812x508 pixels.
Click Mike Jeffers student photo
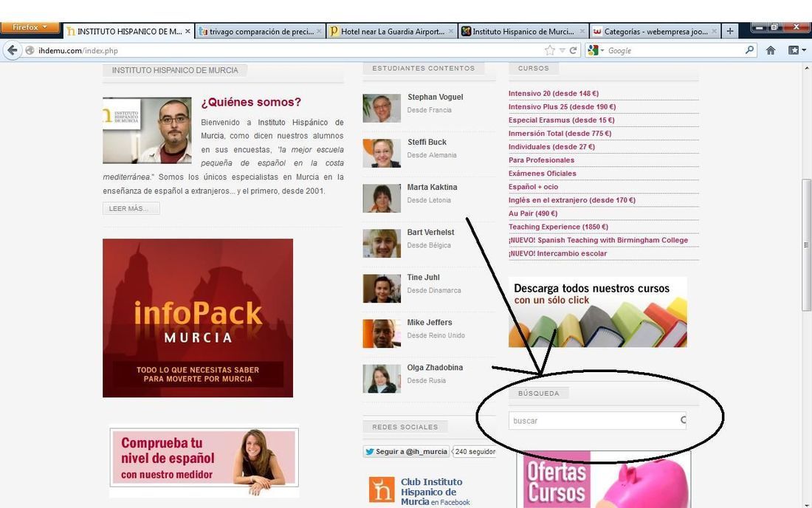click(x=382, y=334)
